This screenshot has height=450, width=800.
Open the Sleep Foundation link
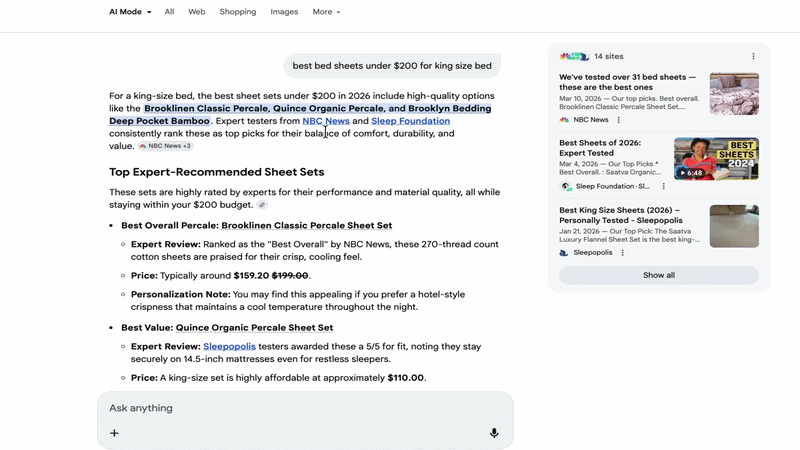[x=411, y=121]
